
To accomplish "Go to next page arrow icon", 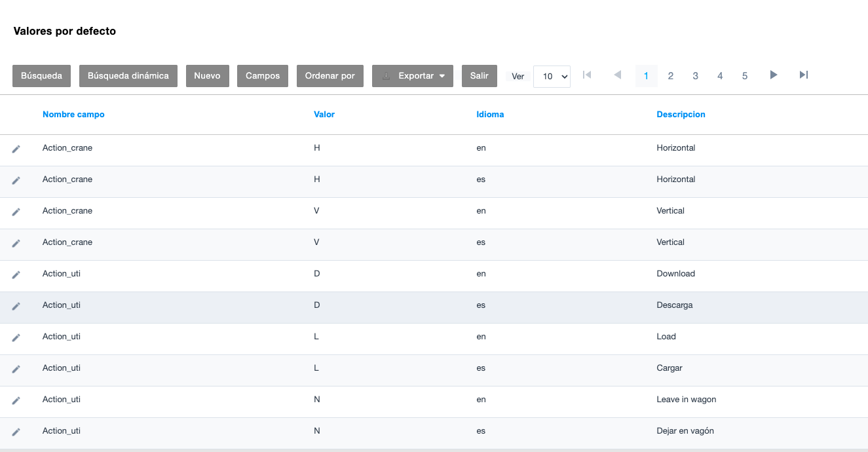I will [774, 75].
